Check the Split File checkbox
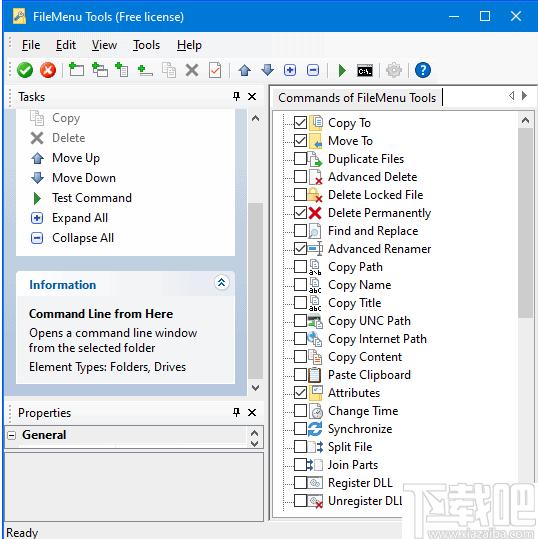Screen dimensions: 538x539 coord(300,447)
